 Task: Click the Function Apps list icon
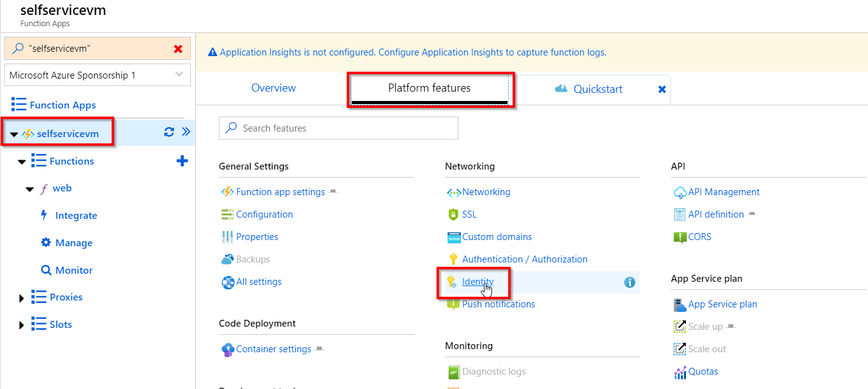[x=19, y=105]
